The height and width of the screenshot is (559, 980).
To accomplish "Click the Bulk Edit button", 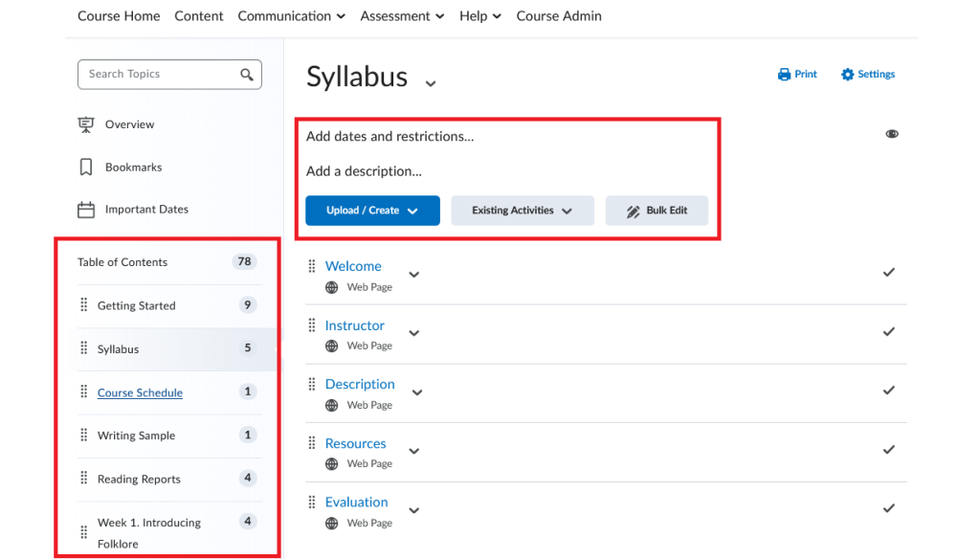I will 657,211.
